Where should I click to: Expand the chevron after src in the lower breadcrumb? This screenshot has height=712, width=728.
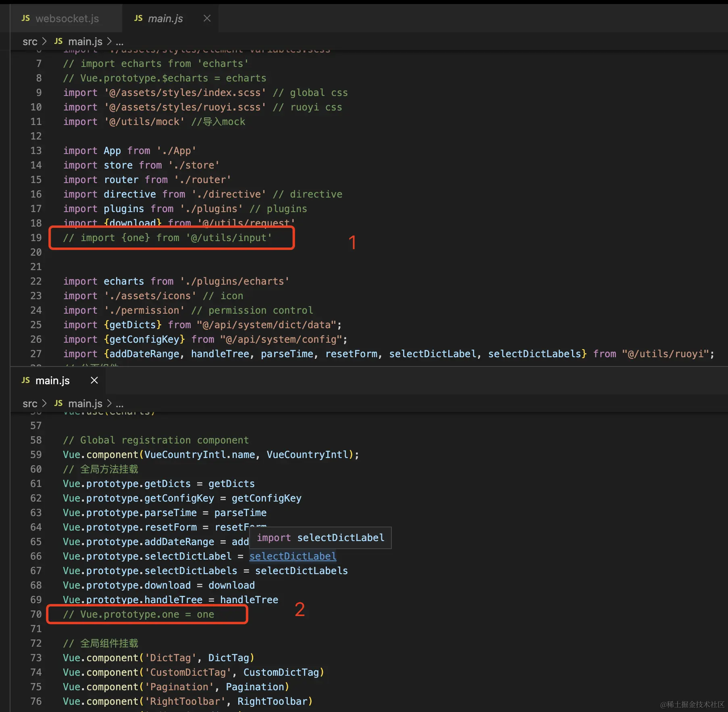click(x=44, y=404)
